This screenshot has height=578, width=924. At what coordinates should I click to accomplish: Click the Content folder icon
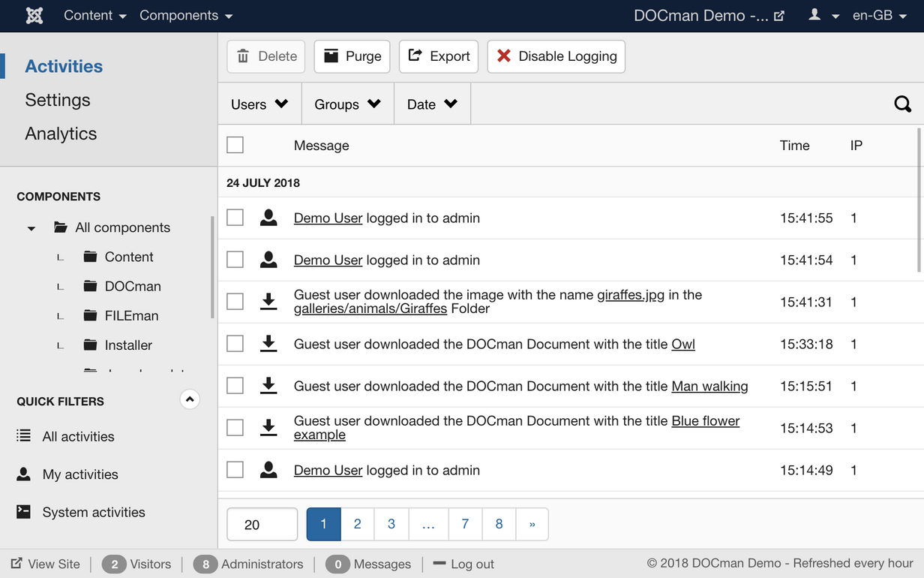(91, 257)
